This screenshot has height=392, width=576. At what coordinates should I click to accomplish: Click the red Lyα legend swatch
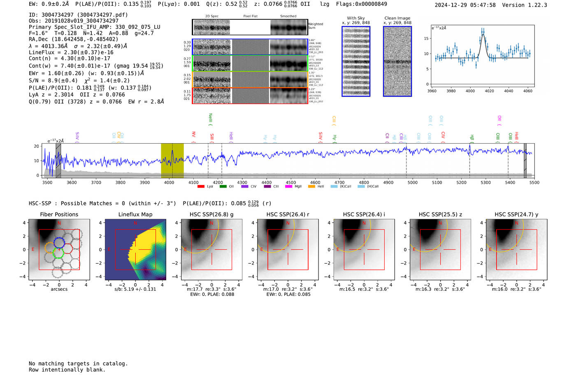click(x=201, y=186)
